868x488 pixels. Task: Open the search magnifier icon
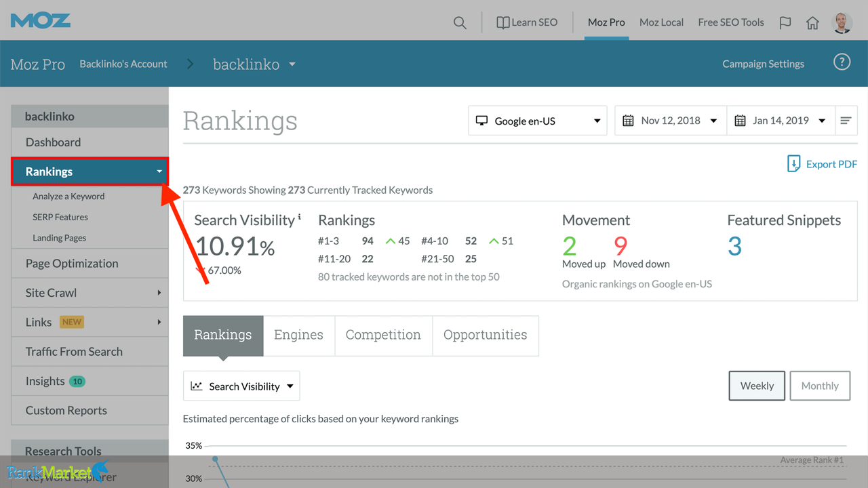coord(460,22)
